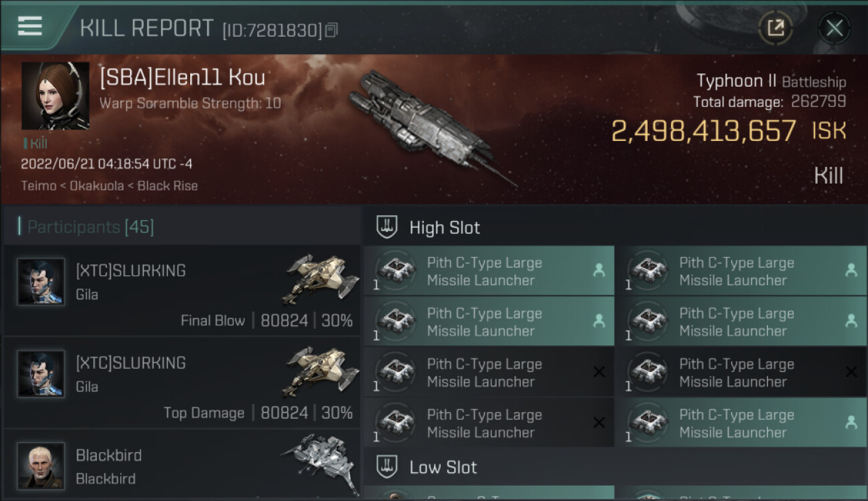This screenshot has height=501, width=868.
Task: Open the hamburger menu
Action: tap(30, 26)
